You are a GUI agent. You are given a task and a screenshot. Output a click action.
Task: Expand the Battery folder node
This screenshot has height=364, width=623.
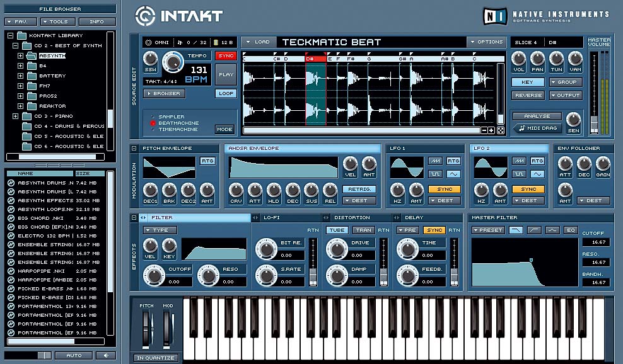[21, 76]
